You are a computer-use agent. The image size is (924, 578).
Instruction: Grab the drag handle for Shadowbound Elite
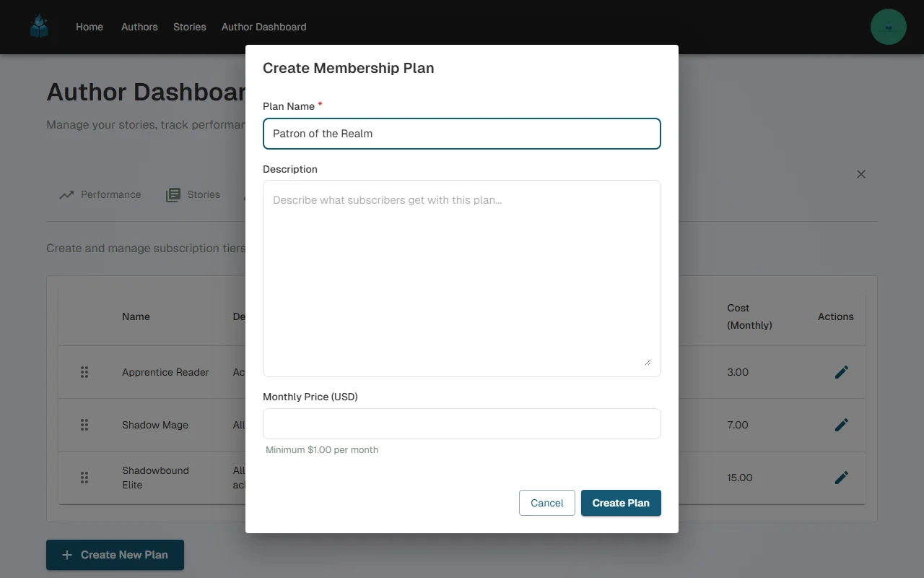84,478
